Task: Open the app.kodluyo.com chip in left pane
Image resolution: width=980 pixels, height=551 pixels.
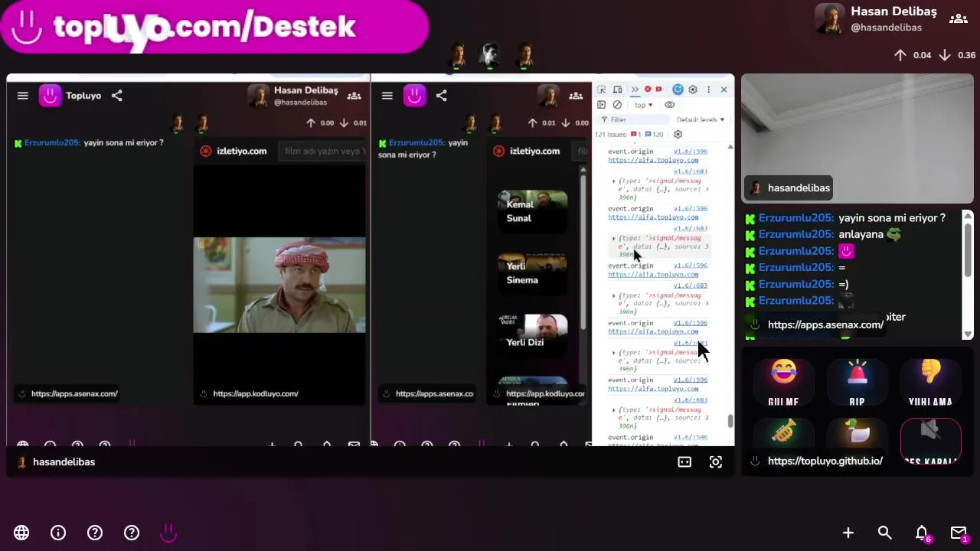Action: 248,393
